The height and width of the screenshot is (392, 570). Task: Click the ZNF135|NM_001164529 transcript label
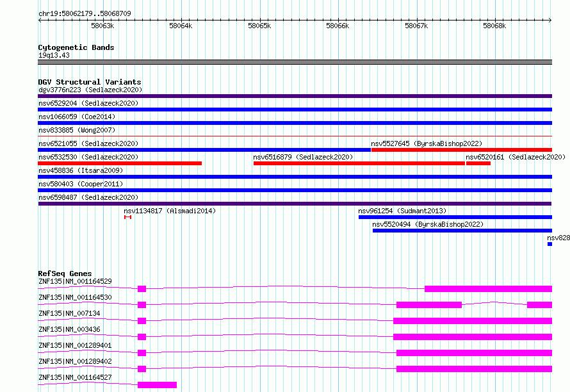point(75,281)
